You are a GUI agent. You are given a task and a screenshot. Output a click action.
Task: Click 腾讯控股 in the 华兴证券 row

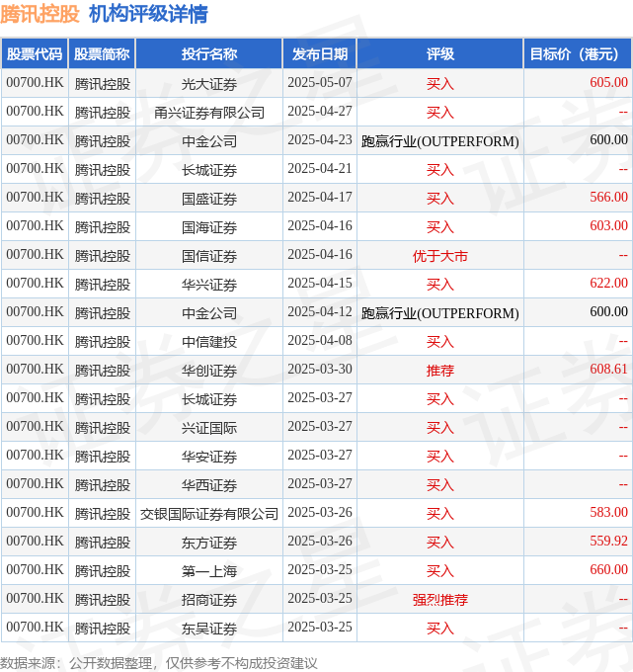click(x=102, y=285)
